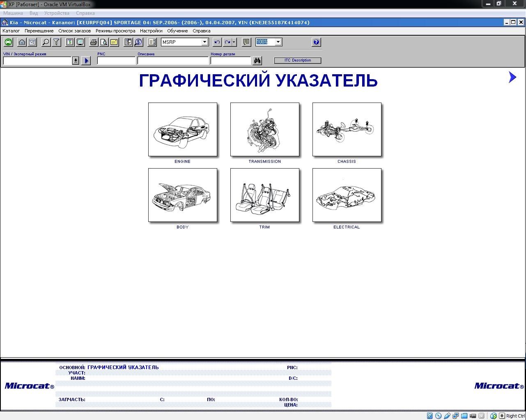The width and height of the screenshot is (526, 420).
Task: Select the funnel filter icon
Action: 56,42
